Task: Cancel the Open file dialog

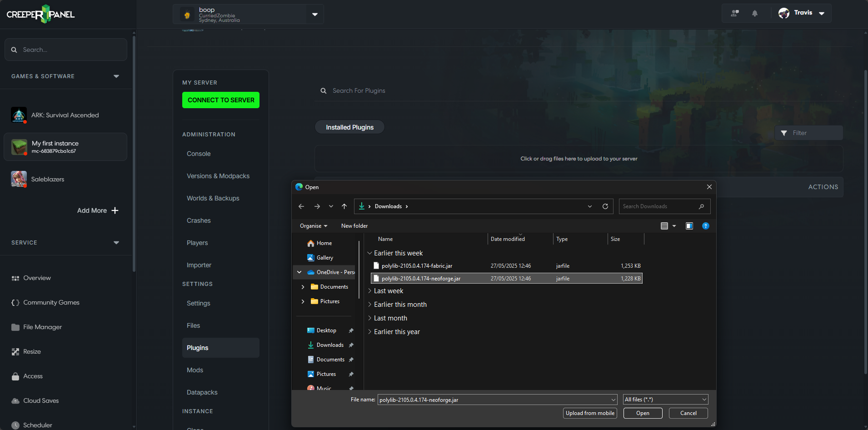Action: [x=688, y=413]
